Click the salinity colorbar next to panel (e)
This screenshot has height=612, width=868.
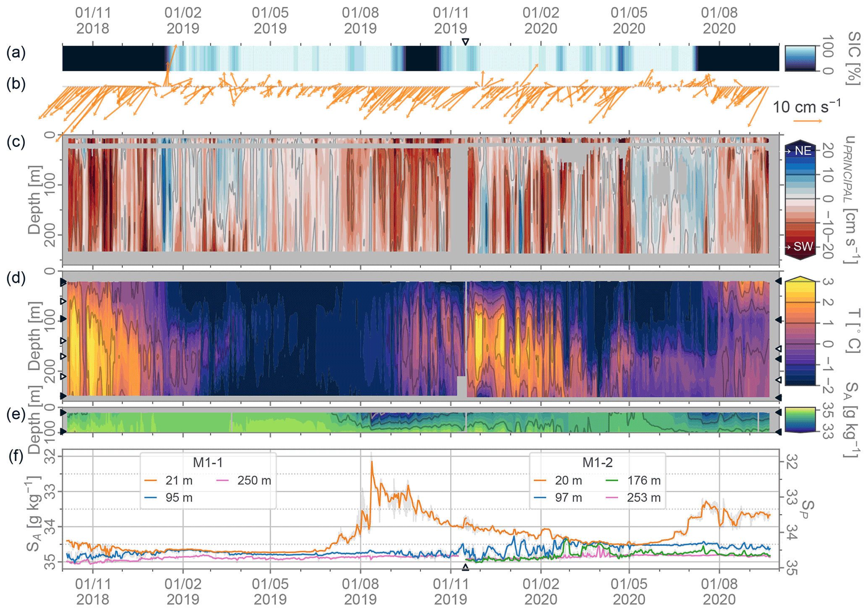pyautogui.click(x=800, y=419)
